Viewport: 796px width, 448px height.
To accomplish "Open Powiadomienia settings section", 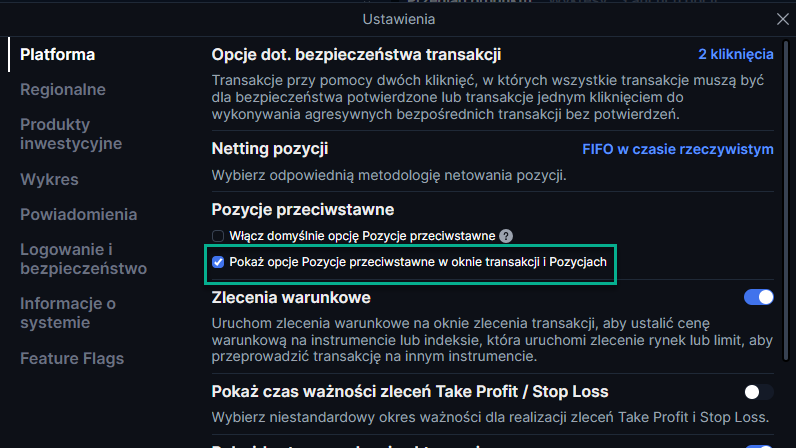I will [x=79, y=214].
